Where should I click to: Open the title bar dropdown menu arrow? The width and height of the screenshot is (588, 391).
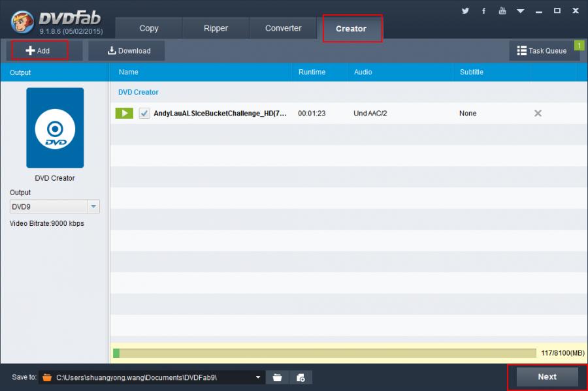[520, 11]
